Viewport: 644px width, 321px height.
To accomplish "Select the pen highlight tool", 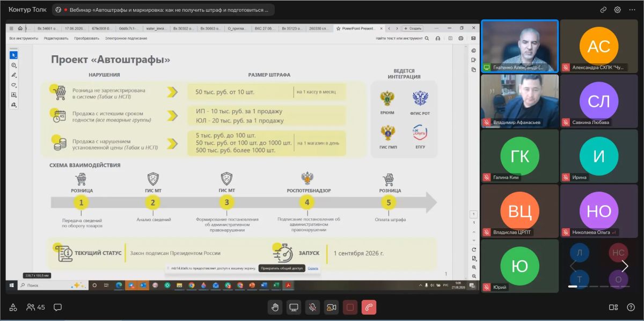I will (14, 75).
